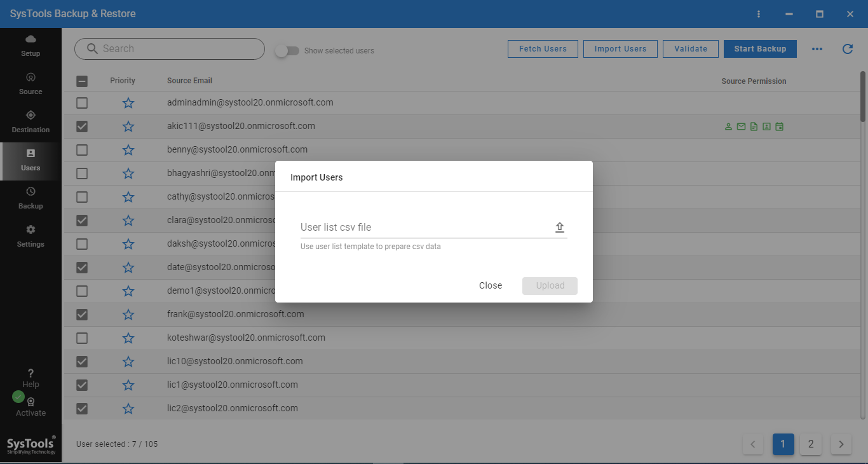Screen dimensions: 868x464
Task: Uncheck the clara user checkbox
Action: (x=82, y=221)
